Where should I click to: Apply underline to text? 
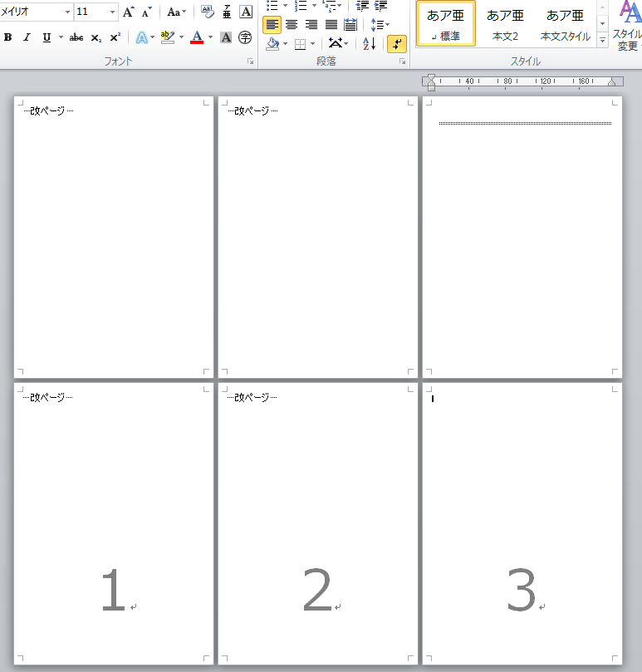point(47,37)
